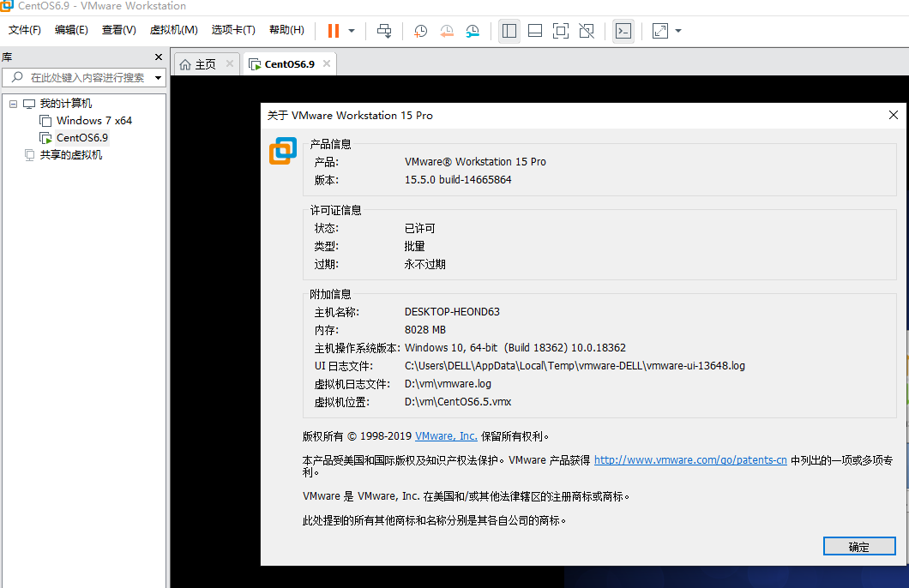Open the 虚拟机(M) menu

[173, 30]
